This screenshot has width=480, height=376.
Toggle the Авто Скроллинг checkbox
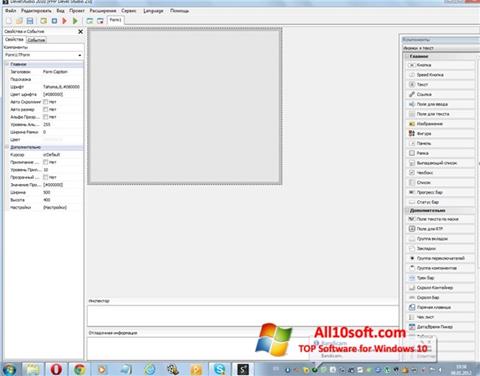pyautogui.click(x=46, y=102)
